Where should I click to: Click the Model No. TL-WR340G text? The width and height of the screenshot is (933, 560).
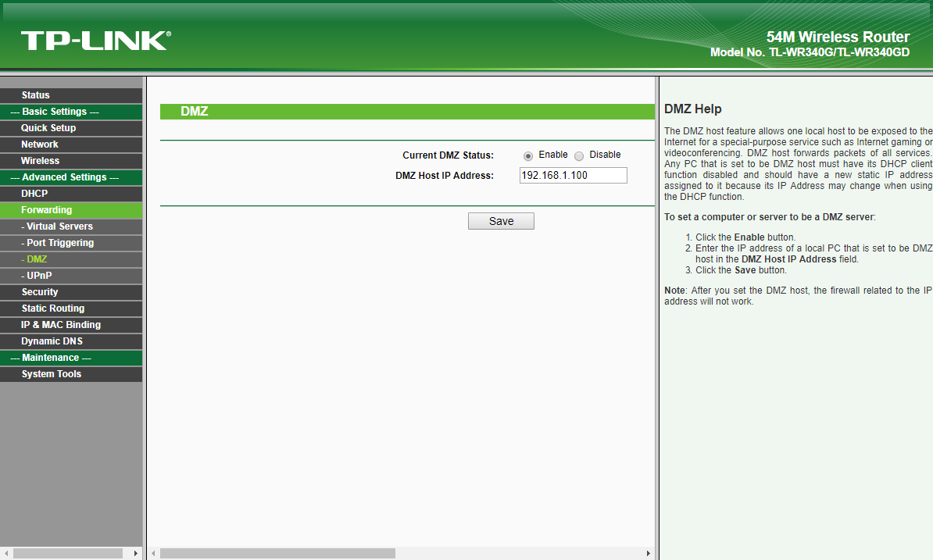point(810,52)
